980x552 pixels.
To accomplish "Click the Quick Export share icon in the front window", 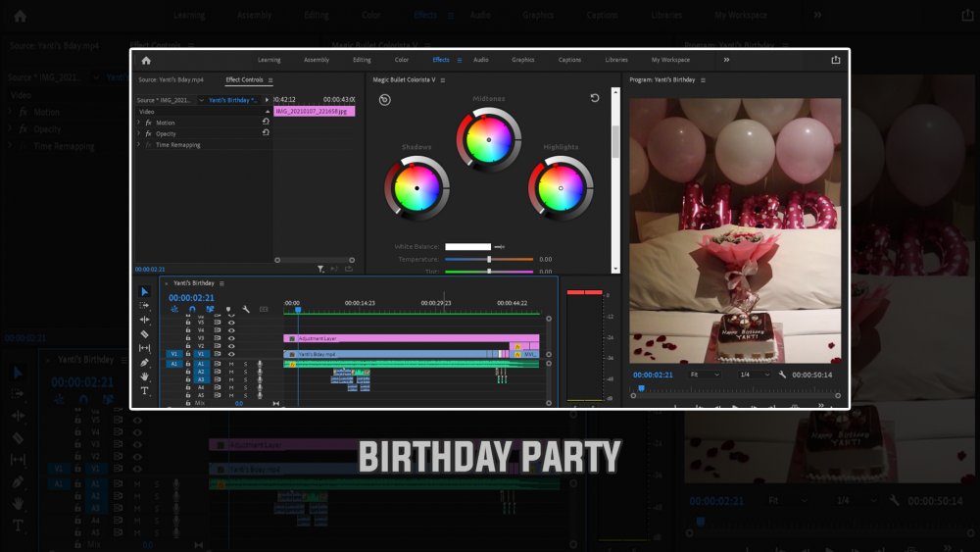I will (836, 60).
